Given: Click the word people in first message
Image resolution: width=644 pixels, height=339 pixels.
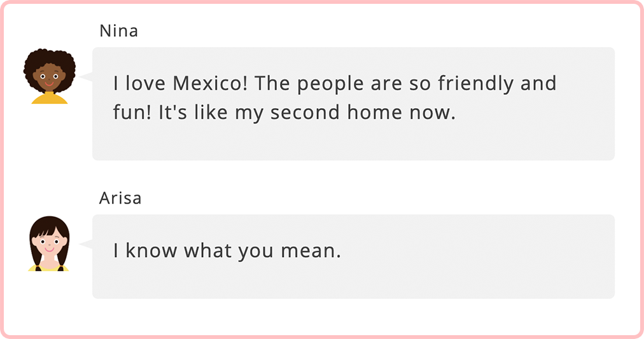Looking at the screenshot, I should click(x=330, y=85).
